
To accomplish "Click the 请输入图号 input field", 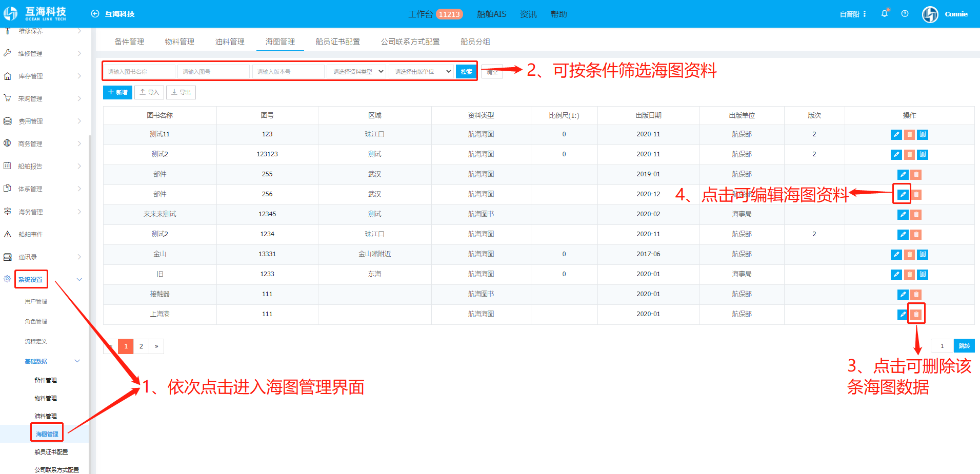I will pyautogui.click(x=213, y=72).
